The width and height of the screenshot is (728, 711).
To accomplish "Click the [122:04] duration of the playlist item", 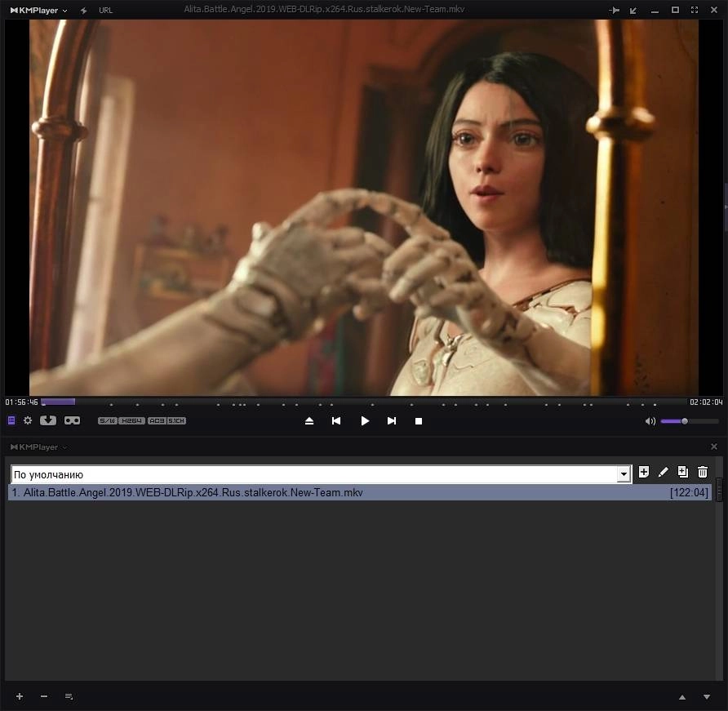I will click(689, 493).
